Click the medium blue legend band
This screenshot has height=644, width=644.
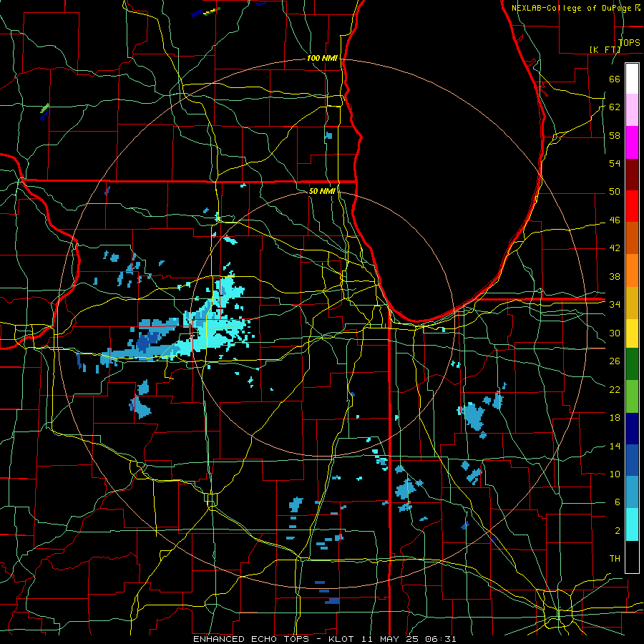(x=632, y=460)
